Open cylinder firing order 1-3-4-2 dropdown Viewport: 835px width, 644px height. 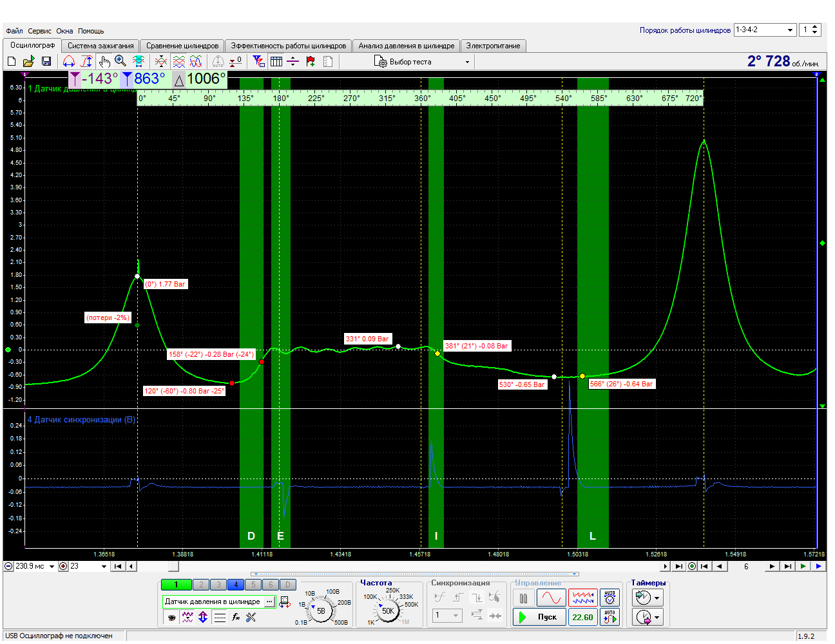765,30
